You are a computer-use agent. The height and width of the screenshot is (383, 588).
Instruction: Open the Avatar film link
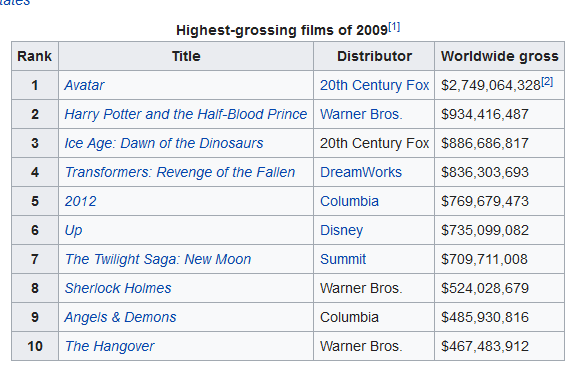click(x=84, y=85)
